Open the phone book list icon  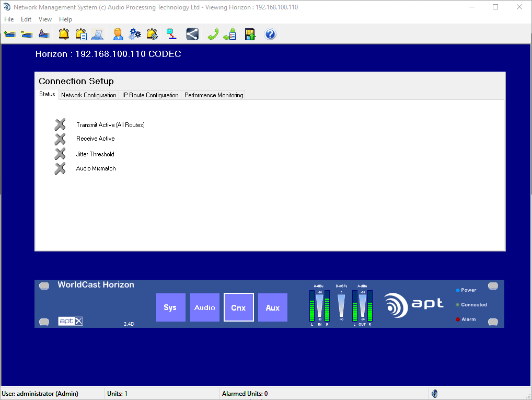tap(230, 35)
